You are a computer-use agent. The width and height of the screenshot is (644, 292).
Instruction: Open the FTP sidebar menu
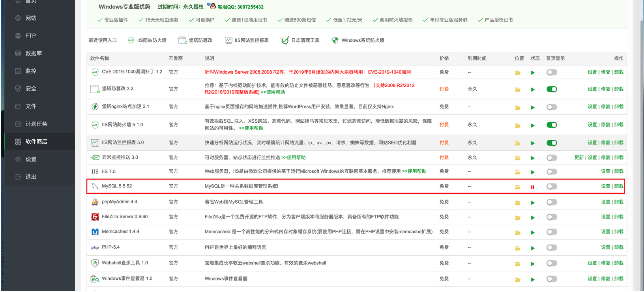[x=30, y=36]
